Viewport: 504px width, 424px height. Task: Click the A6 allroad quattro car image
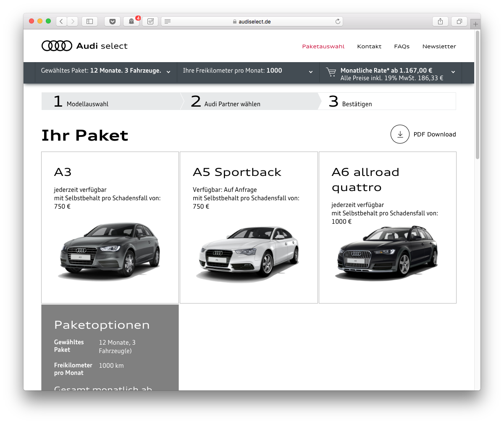(386, 253)
